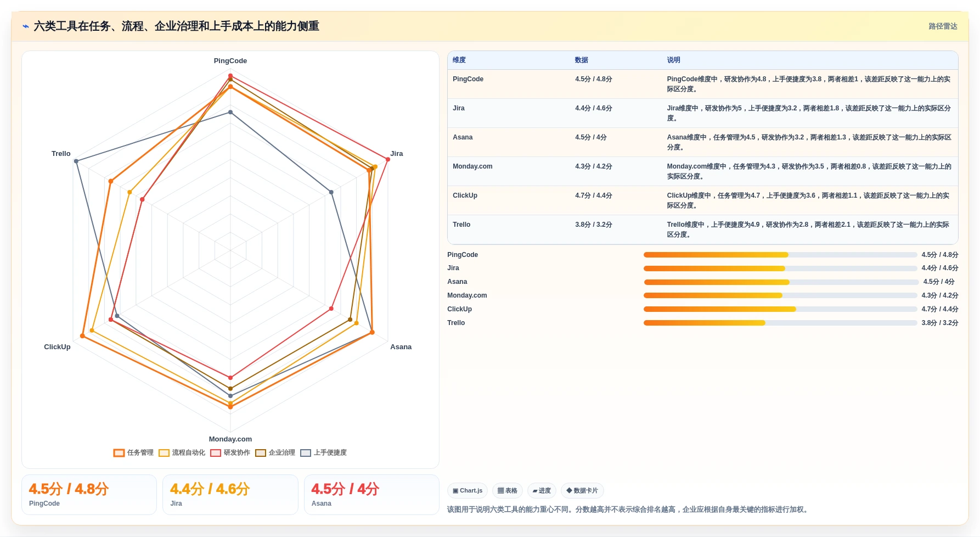This screenshot has height=537, width=980.
Task: Click the Monday.com progress bar
Action: pyautogui.click(x=780, y=295)
